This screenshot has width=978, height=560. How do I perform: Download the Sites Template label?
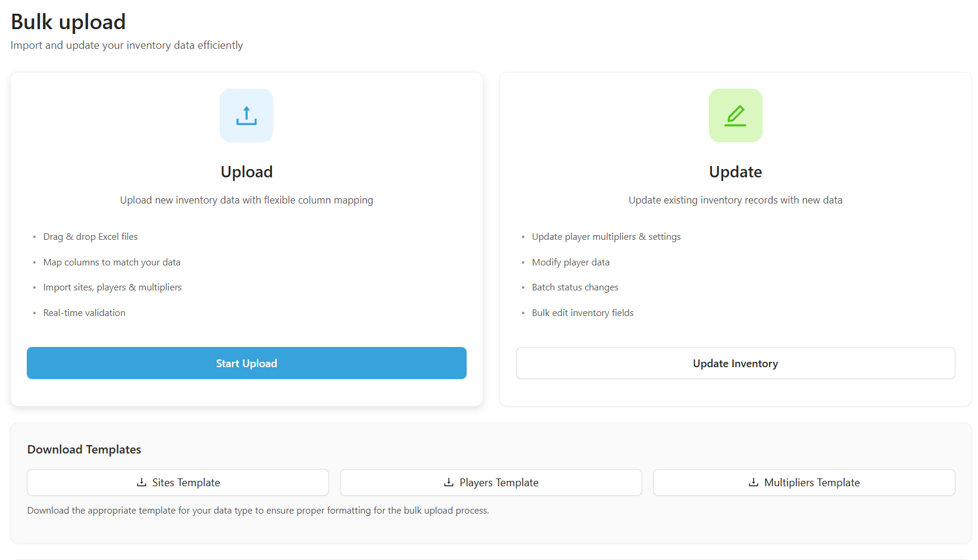[186, 483]
